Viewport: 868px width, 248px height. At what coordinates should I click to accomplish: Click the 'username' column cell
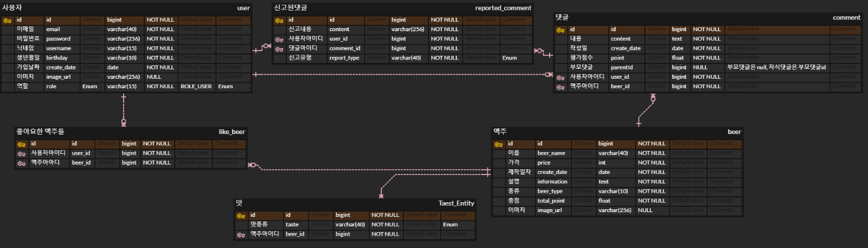click(62, 48)
